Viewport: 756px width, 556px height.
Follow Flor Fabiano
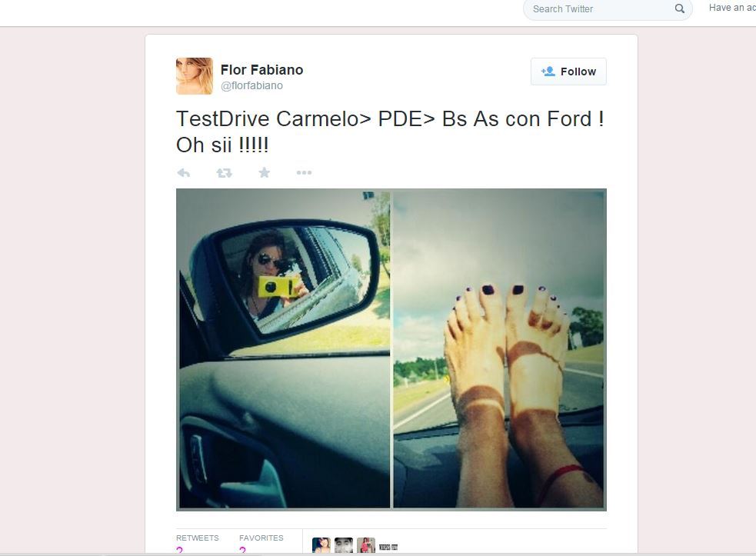pos(568,72)
